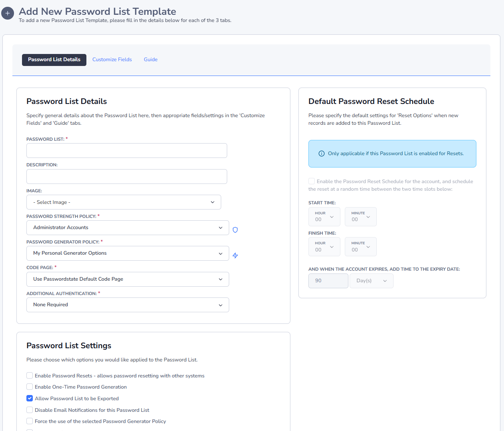Open the Password Generator Policy dropdown
Screen dimensions: 504x431
pyautogui.click(x=128, y=253)
